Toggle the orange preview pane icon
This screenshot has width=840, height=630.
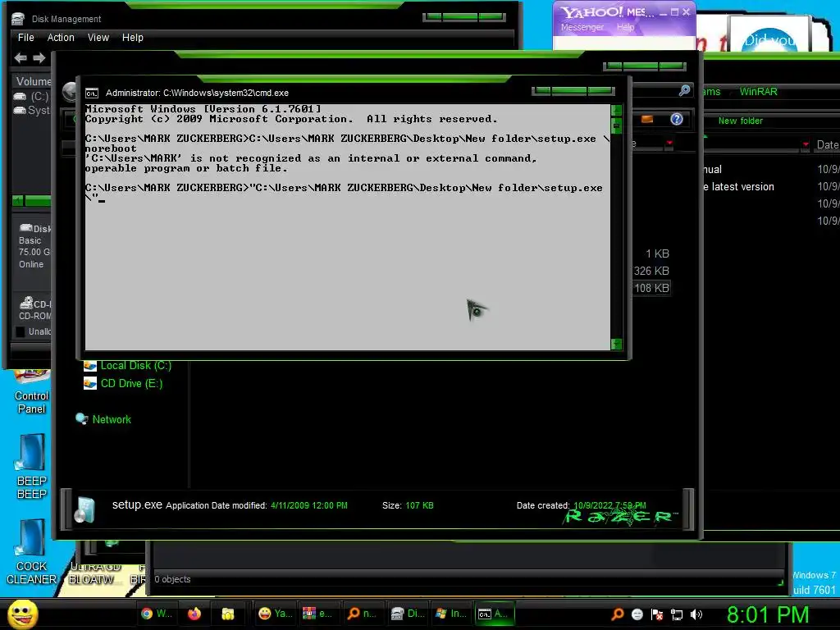(647, 119)
